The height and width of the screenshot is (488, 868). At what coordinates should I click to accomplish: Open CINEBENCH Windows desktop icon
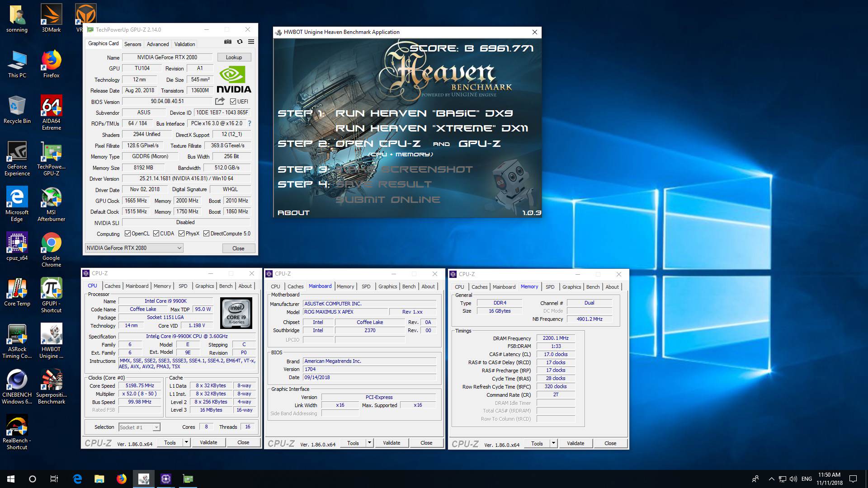17,386
